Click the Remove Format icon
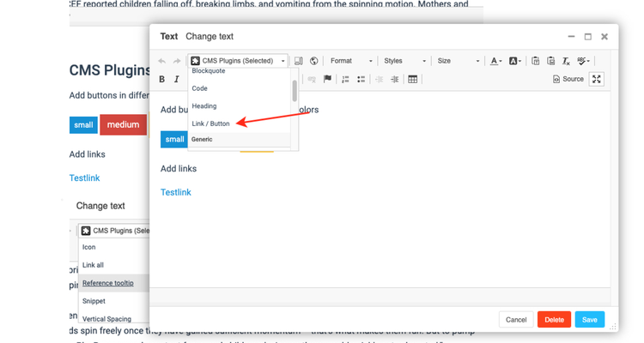 pyautogui.click(x=566, y=61)
